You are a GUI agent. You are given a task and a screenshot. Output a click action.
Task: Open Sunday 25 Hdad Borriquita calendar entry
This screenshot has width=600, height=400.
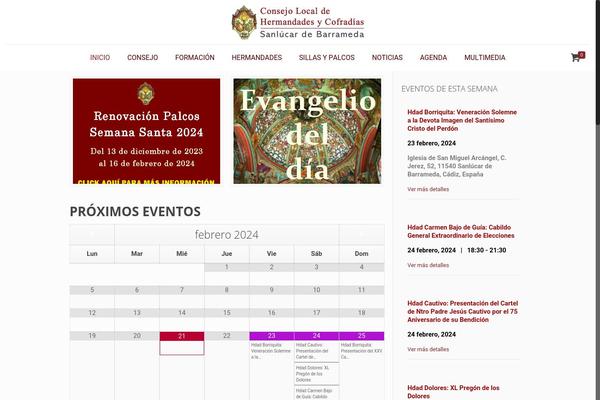(x=361, y=351)
